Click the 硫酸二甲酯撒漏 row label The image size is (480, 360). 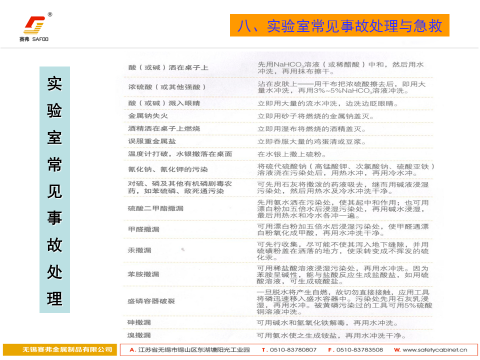tap(156, 208)
